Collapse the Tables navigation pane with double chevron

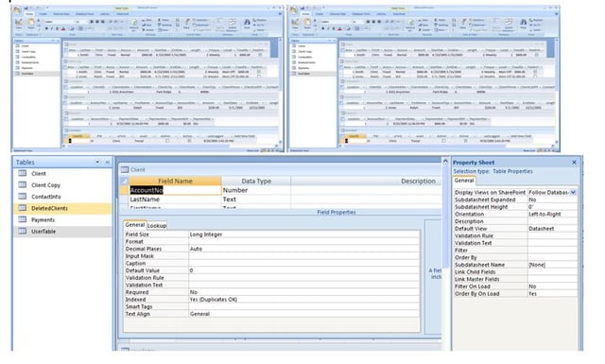pos(107,162)
